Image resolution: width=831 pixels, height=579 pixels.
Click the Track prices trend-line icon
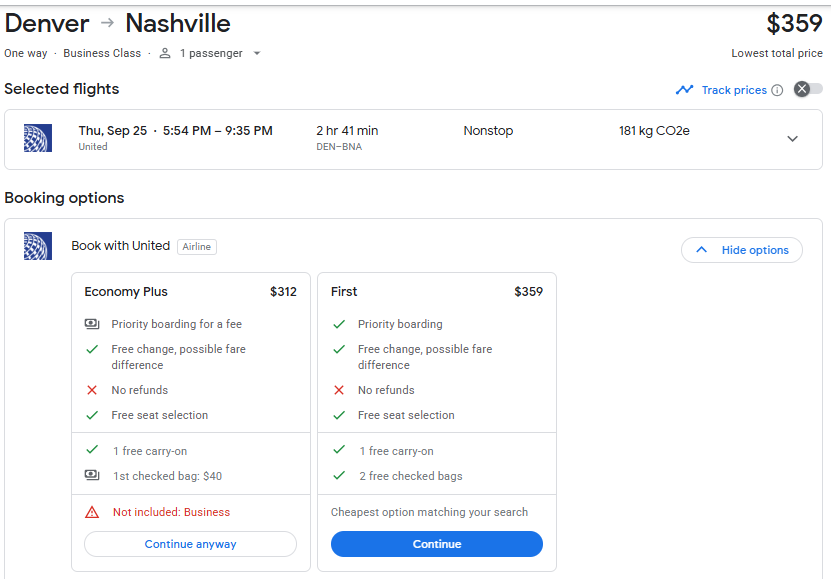684,90
